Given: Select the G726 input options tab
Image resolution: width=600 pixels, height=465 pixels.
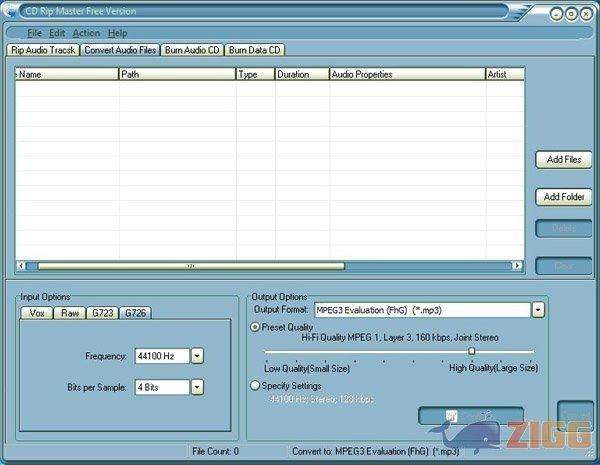Looking at the screenshot, I should click(135, 313).
